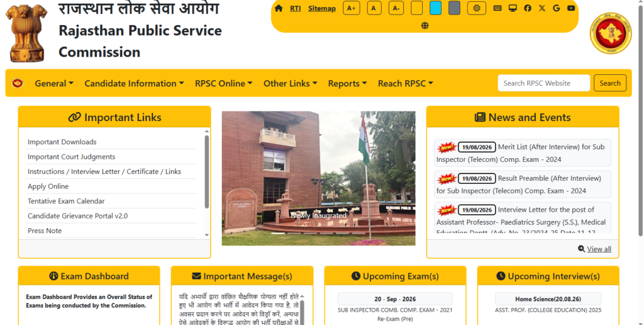
Task: Click the Upcoming Exam(s) clock icon
Action: [356, 276]
